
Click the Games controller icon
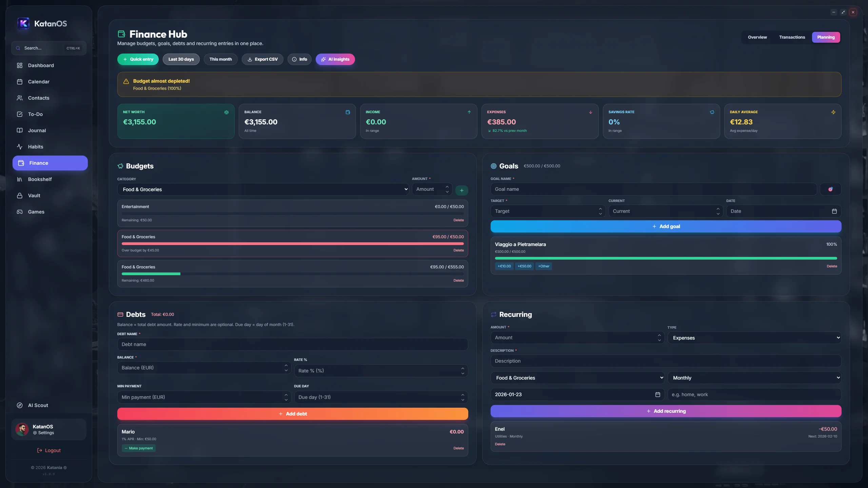(x=20, y=212)
